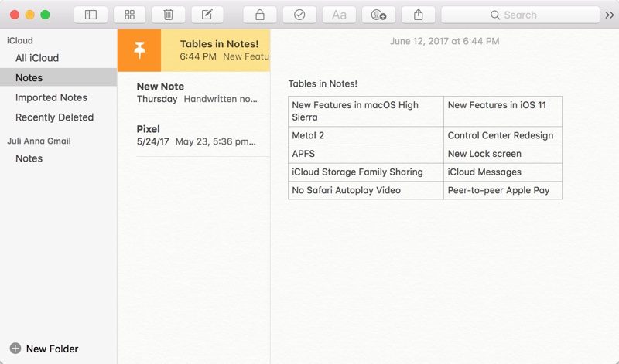619x364 pixels.
Task: Click the Metal 2 cell
Action: pyautogui.click(x=366, y=136)
